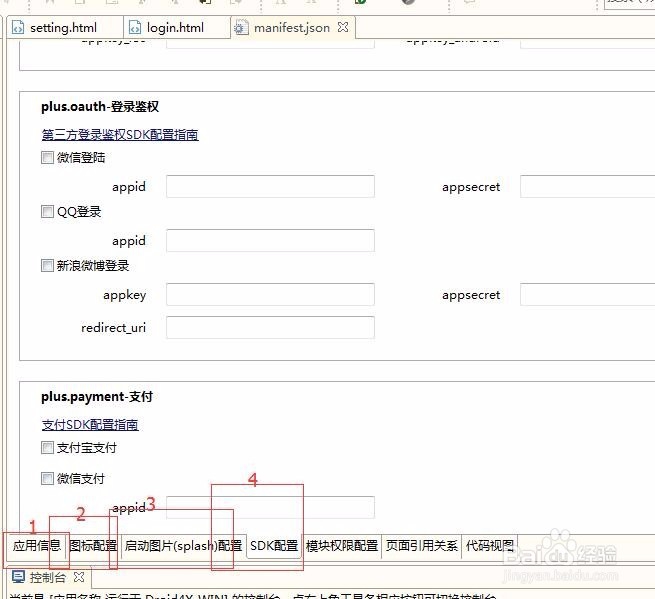Select the 控制台 console tab
655x599 pixels.
(49, 578)
